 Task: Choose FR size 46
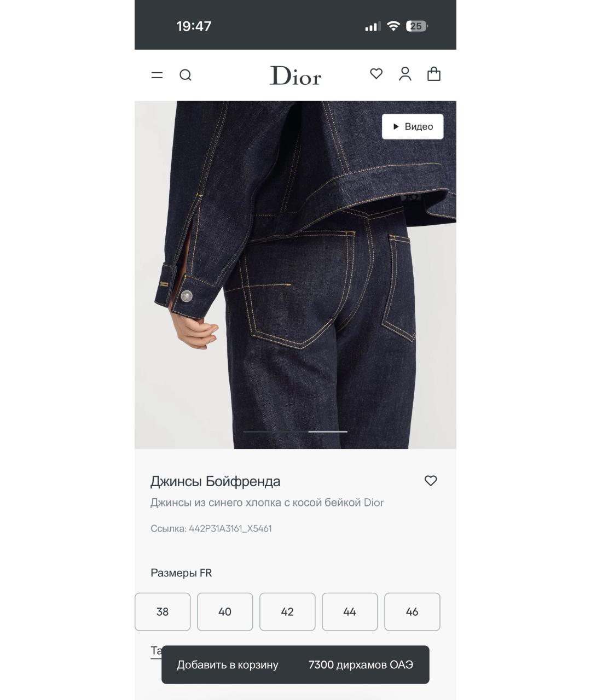click(x=412, y=611)
